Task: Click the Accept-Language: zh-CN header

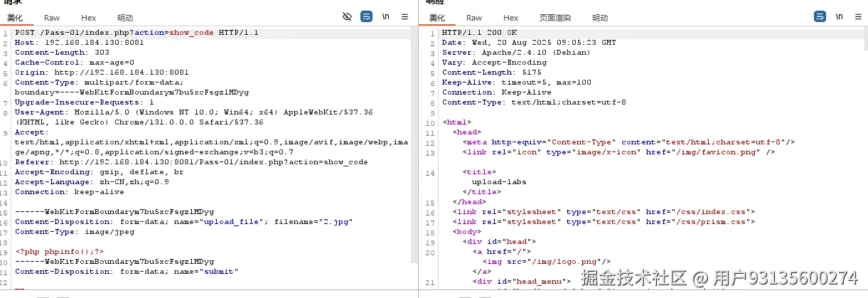Action: pos(92,182)
